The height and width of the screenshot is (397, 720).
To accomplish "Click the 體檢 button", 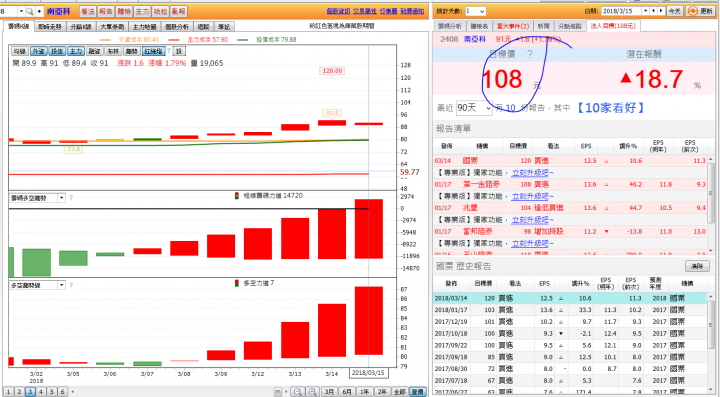I will click(124, 11).
